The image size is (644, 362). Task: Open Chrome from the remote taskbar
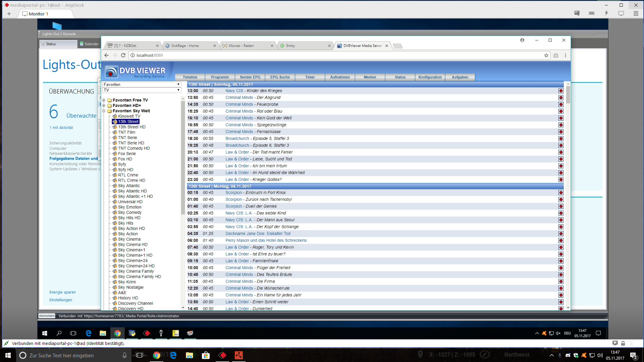117,333
